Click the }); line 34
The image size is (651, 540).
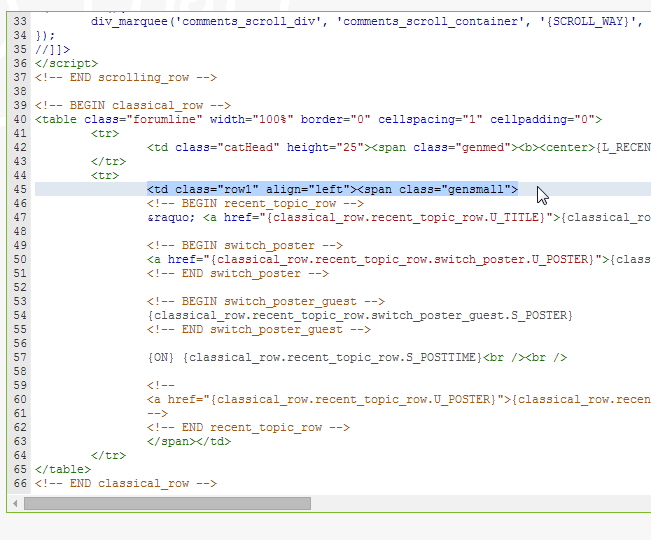point(45,35)
